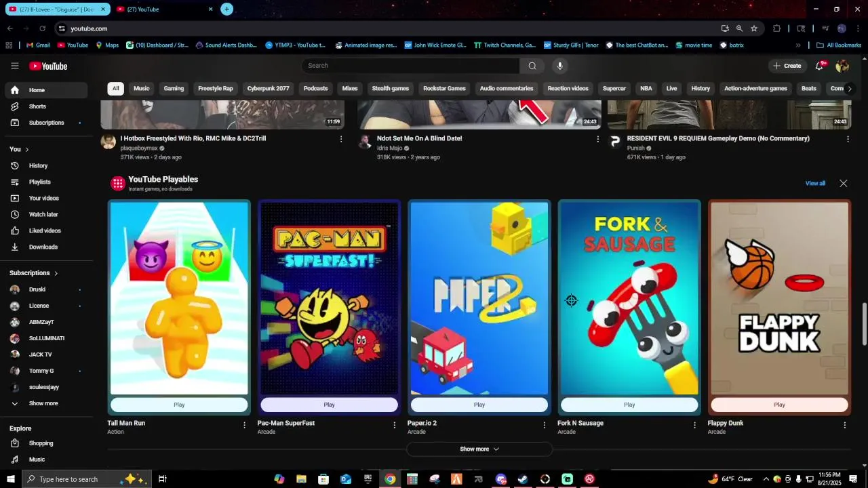Open File Explorer from the taskbar
The height and width of the screenshot is (488, 868).
[301, 479]
